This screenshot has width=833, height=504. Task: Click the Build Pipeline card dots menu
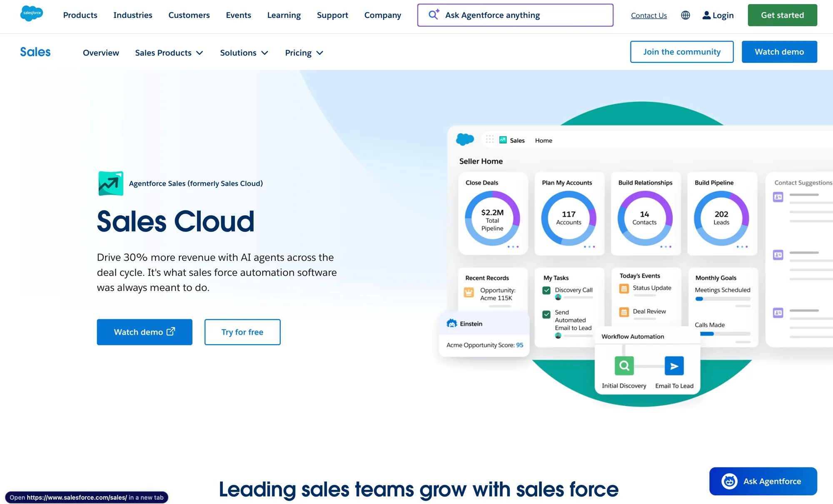pyautogui.click(x=742, y=247)
